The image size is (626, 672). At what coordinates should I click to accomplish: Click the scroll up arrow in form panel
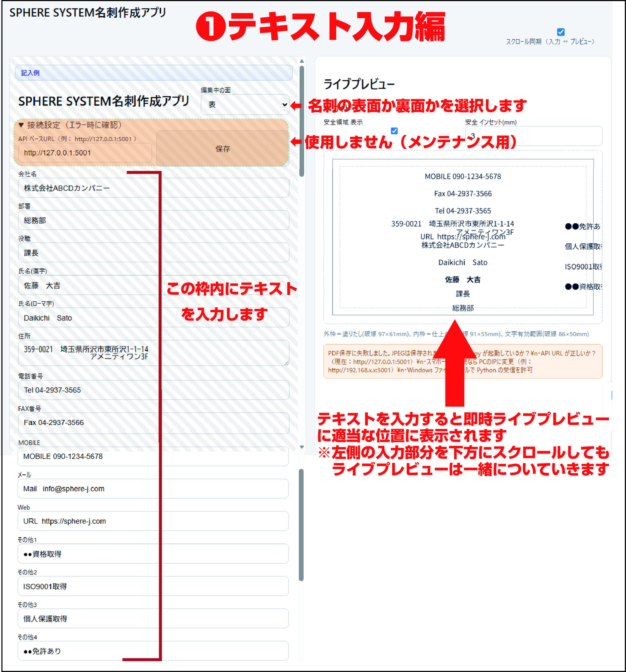tap(302, 61)
